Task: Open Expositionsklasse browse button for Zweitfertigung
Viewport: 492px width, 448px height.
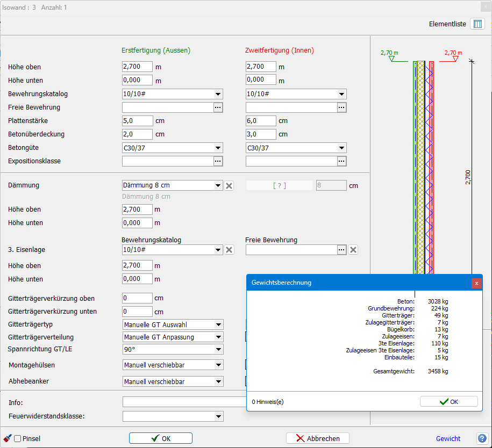Action: [x=341, y=161]
